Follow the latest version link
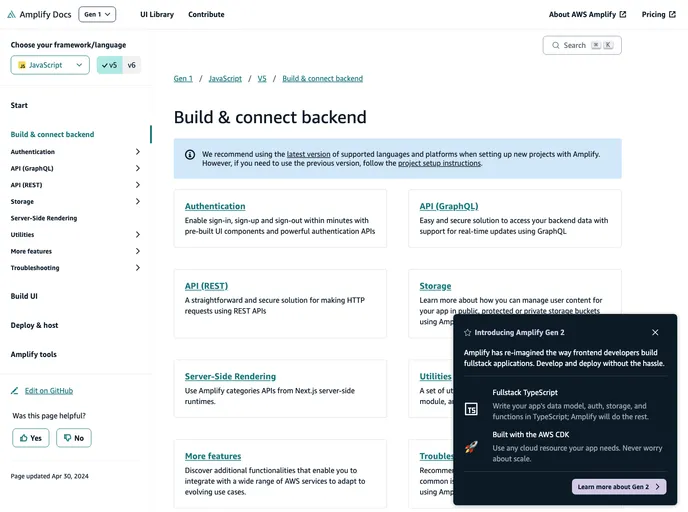Viewport: 688px width, 512px height. pyautogui.click(x=308, y=154)
